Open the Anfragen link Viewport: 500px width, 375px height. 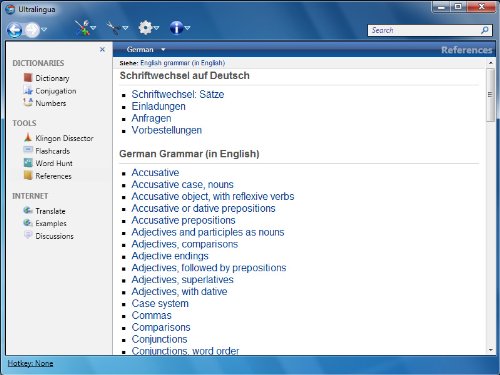point(151,118)
